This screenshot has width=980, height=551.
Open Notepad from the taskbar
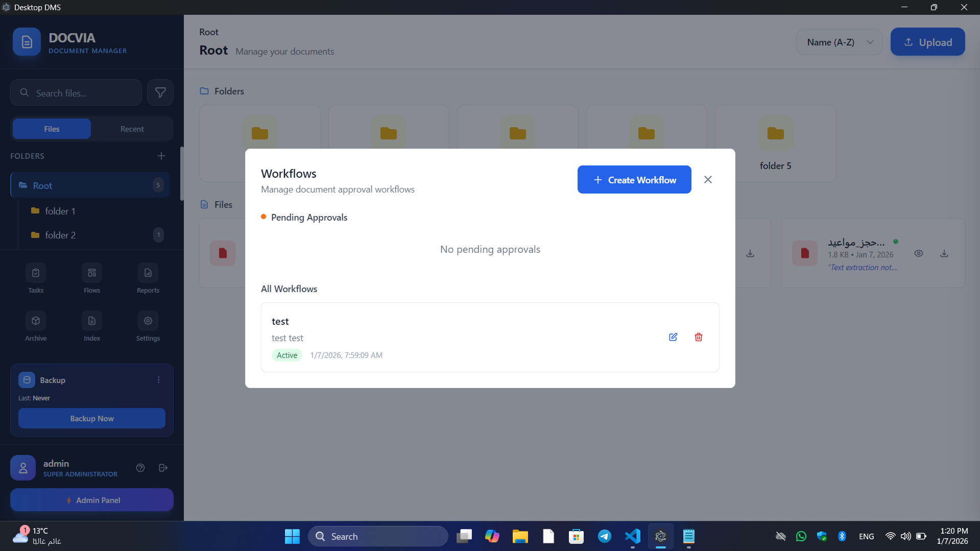click(689, 536)
